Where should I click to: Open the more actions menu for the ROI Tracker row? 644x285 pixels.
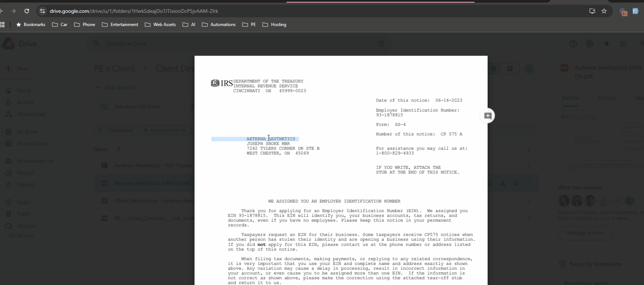[529, 166]
